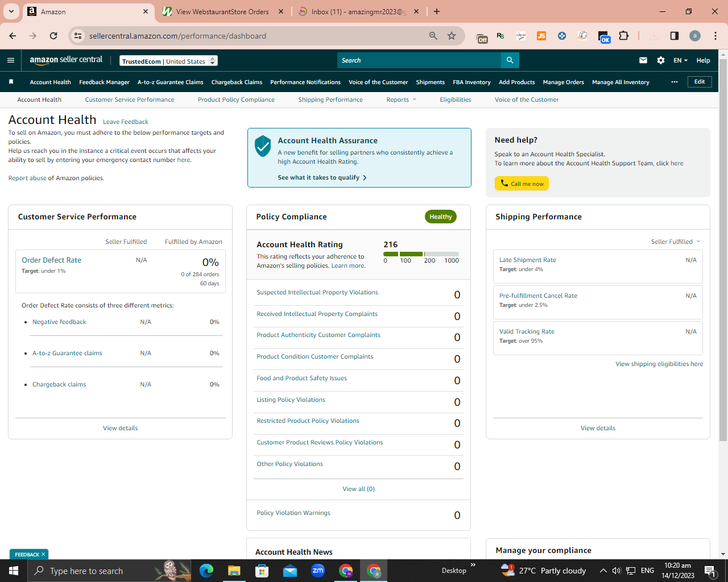Click the teal search magnifier button
Screen dimensions: 728x582
click(510, 60)
